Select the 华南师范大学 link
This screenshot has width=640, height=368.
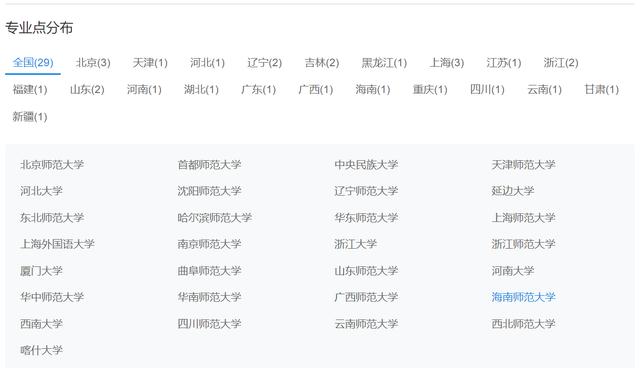tap(209, 297)
